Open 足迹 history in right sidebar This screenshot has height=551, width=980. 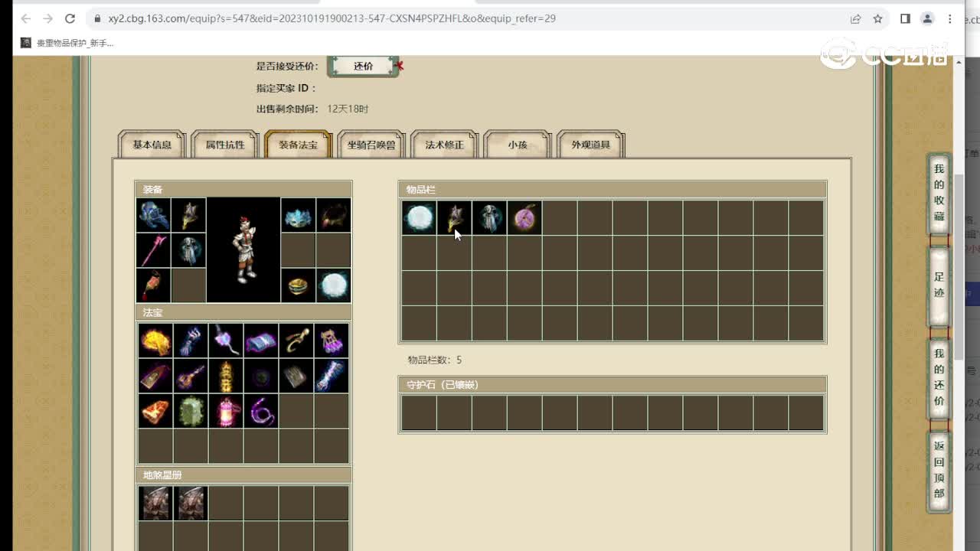click(x=939, y=285)
